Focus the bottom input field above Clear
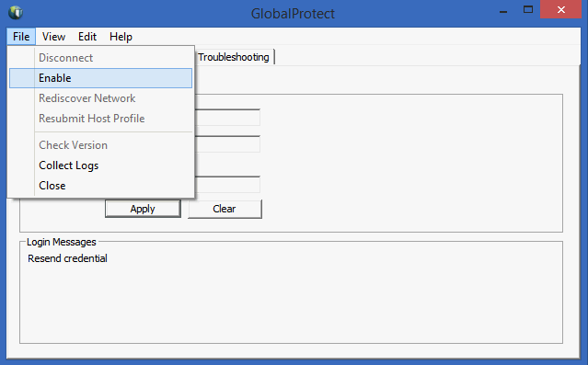Viewport: 588px width, 365px height. click(227, 185)
